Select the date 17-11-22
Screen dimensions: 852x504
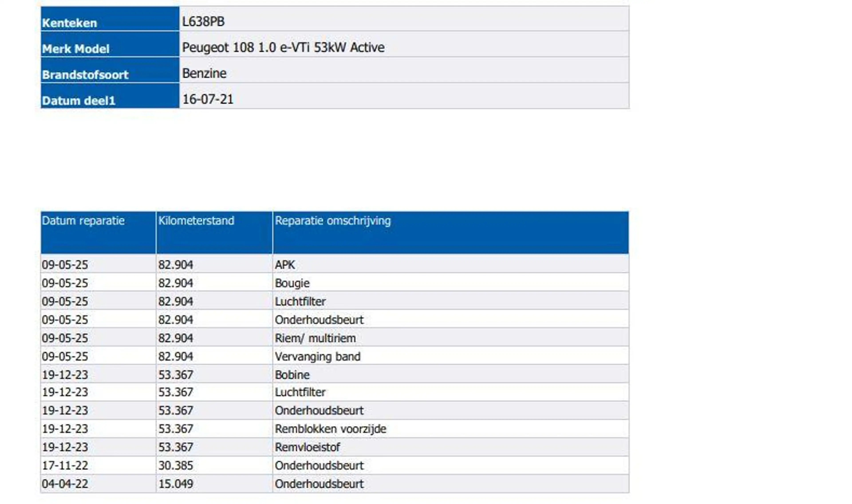tap(65, 465)
